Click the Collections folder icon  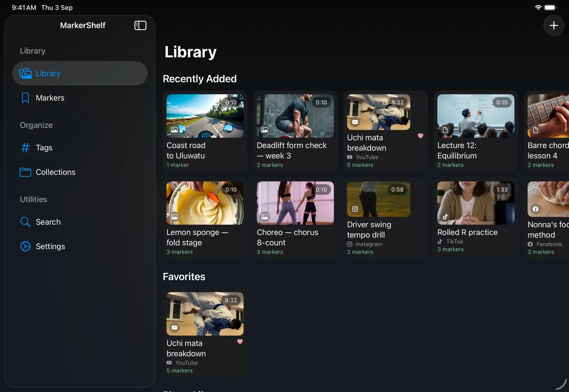(x=25, y=172)
